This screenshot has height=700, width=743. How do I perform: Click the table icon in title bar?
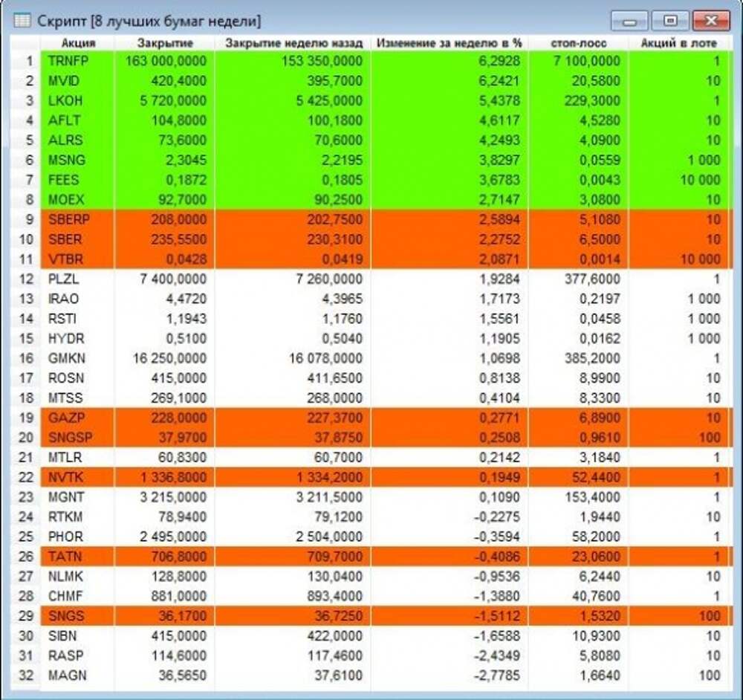(x=23, y=20)
